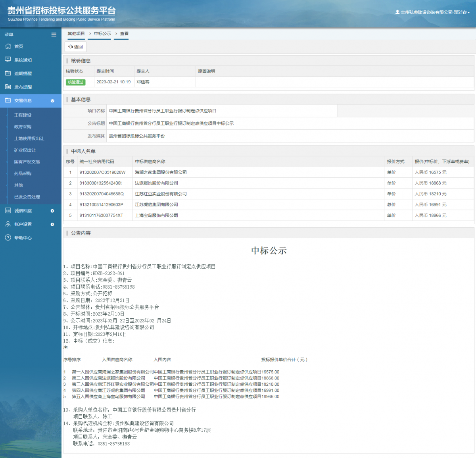Expand the 诚信档案 submenu arrow
The image size is (476, 458).
pyautogui.click(x=52, y=211)
